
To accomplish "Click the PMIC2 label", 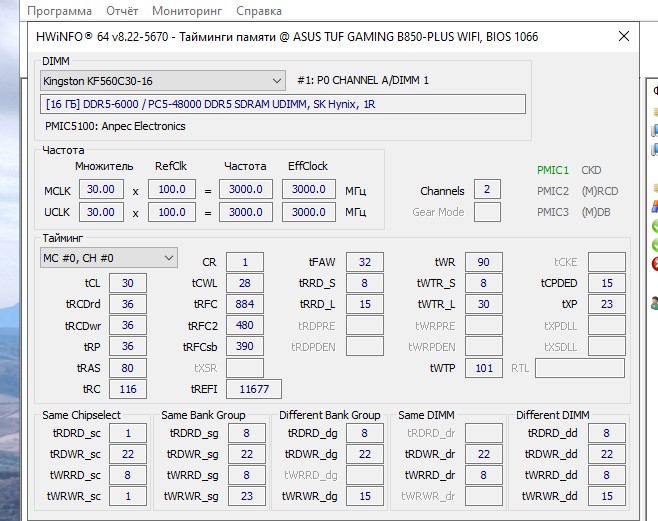I will [553, 191].
